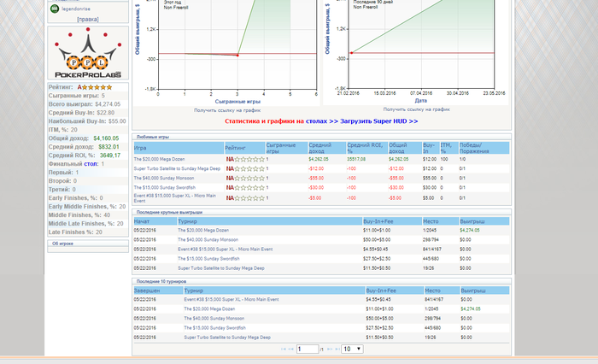
Task: Open Super Turbo Satellite in favorite games table
Action: 177,168
